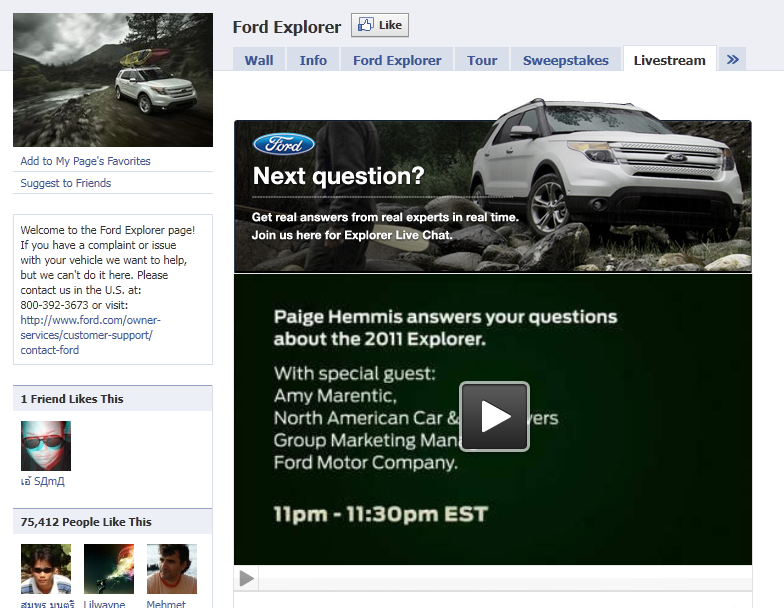Select the Tour tab

(482, 60)
